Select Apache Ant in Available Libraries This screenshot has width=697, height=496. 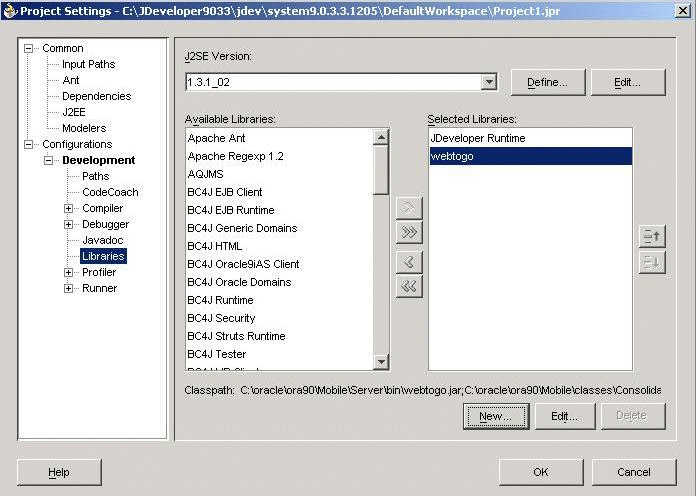pyautogui.click(x=279, y=138)
